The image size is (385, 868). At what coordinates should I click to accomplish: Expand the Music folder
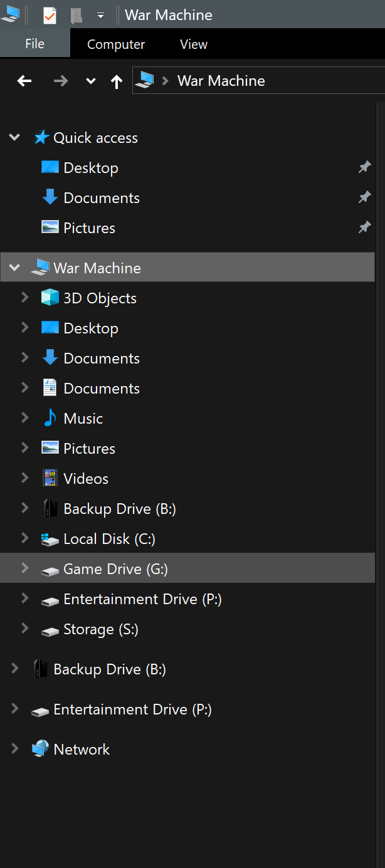[25, 417]
